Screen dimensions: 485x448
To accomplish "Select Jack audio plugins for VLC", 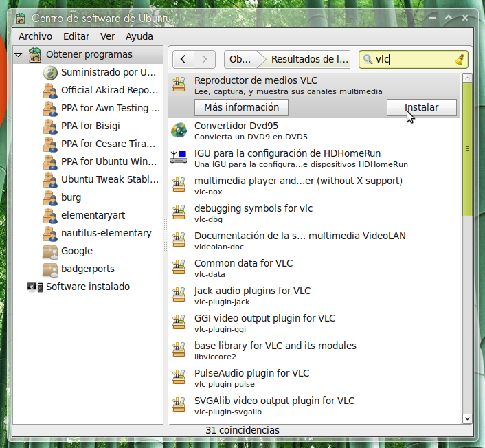I will click(x=315, y=295).
